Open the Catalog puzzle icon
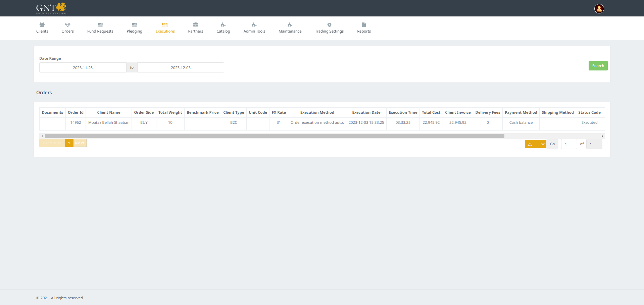 pyautogui.click(x=223, y=25)
